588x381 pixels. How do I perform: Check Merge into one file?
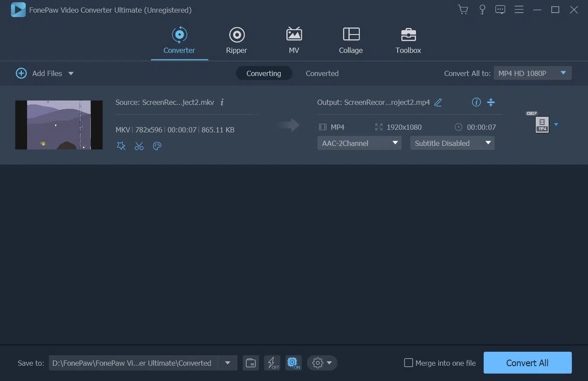click(408, 363)
